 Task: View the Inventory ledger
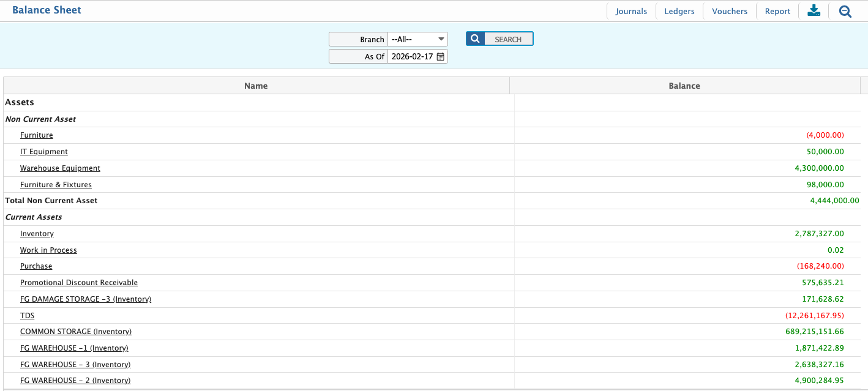(37, 233)
